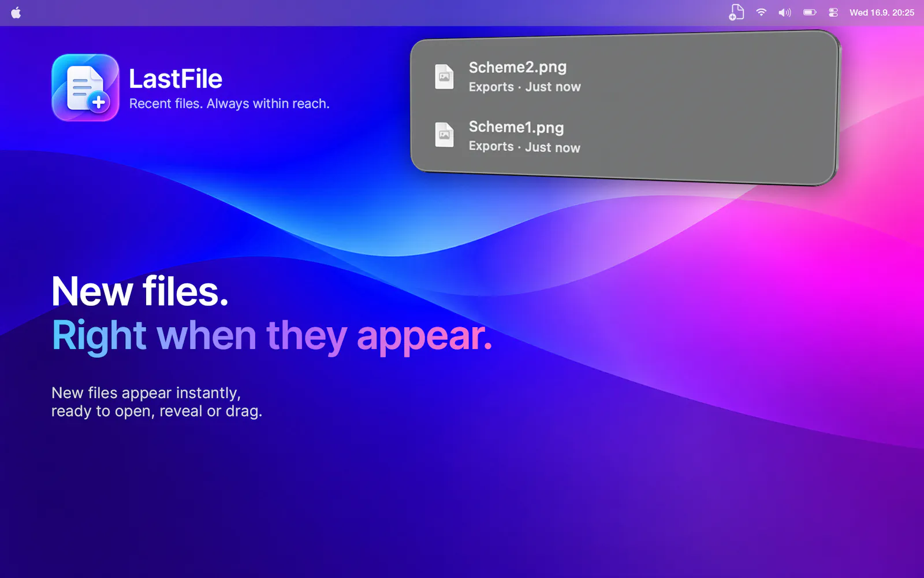Image resolution: width=924 pixels, height=578 pixels.
Task: Open the LastFile menu bar icon
Action: [x=736, y=12]
